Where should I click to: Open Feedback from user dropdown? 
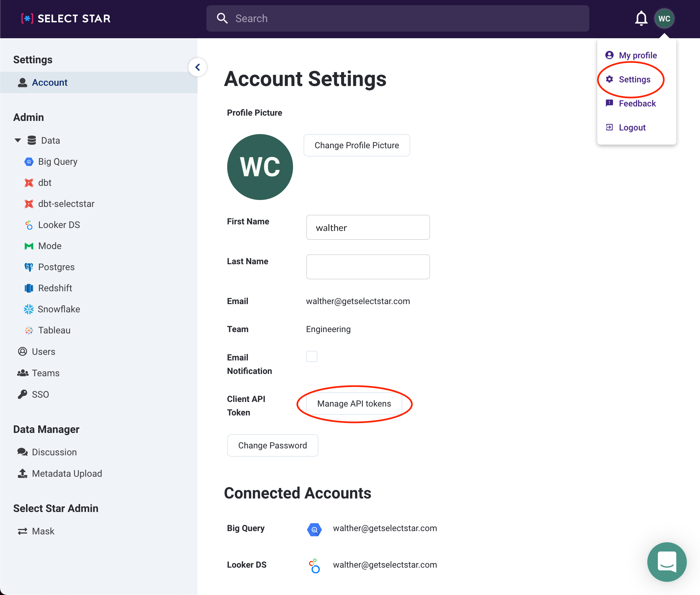pyautogui.click(x=637, y=103)
